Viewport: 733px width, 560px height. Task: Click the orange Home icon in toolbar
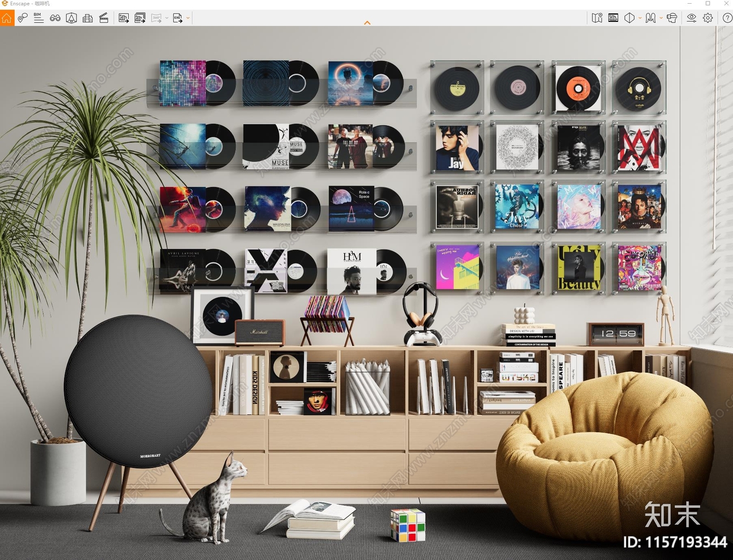click(7, 18)
